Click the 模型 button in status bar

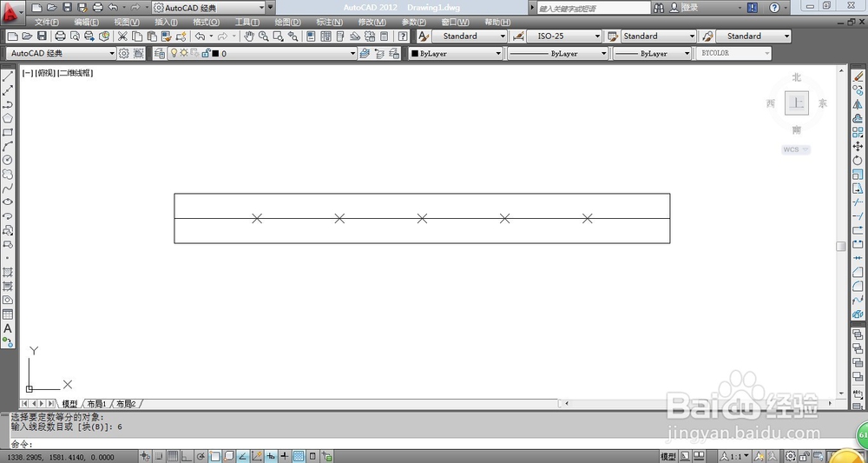tap(668, 456)
